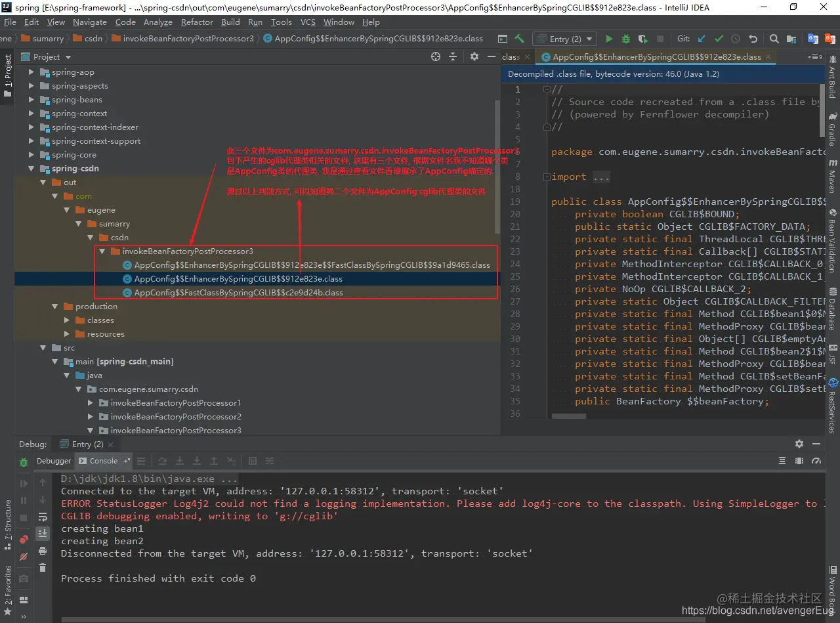
Task: Click Git Rollback undo arrow icon
Action: [x=753, y=39]
